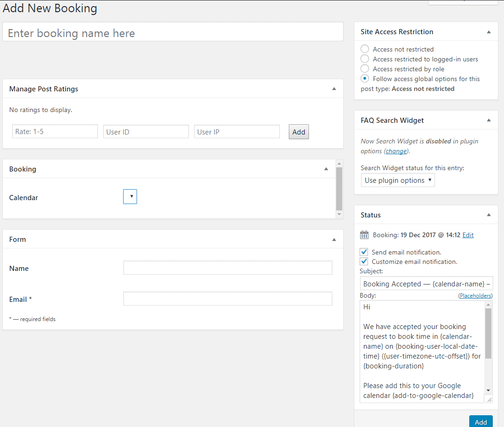Collapse the FAQ Search Widget panel
This screenshot has width=504, height=427.
tap(489, 120)
